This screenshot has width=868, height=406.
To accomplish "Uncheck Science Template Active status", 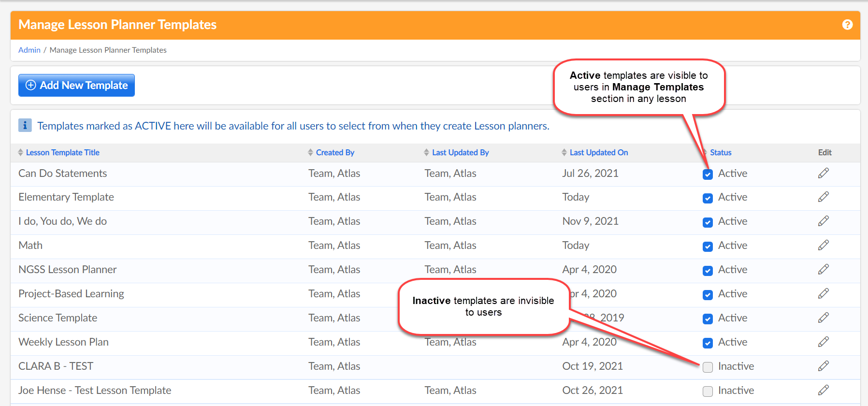I will [x=708, y=319].
